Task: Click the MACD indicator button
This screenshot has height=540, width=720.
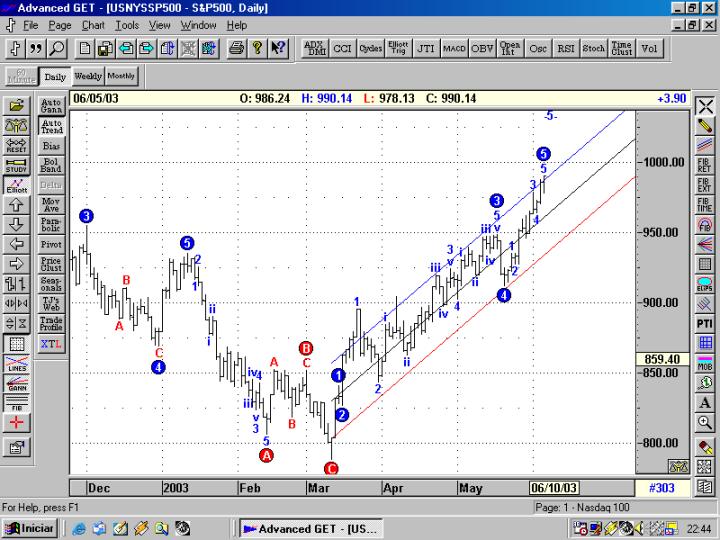Action: (454, 48)
